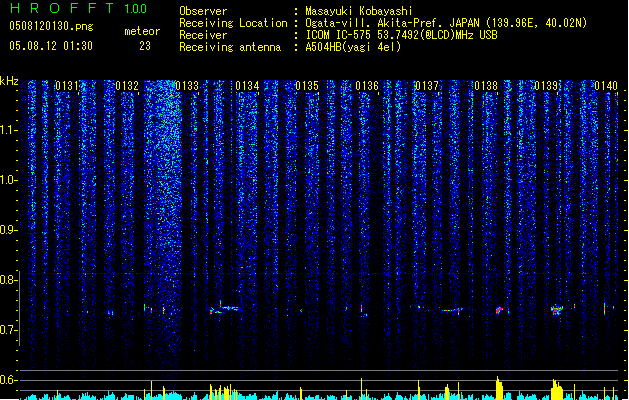
Task: Click the meteor count value 23
Action: click(x=145, y=46)
